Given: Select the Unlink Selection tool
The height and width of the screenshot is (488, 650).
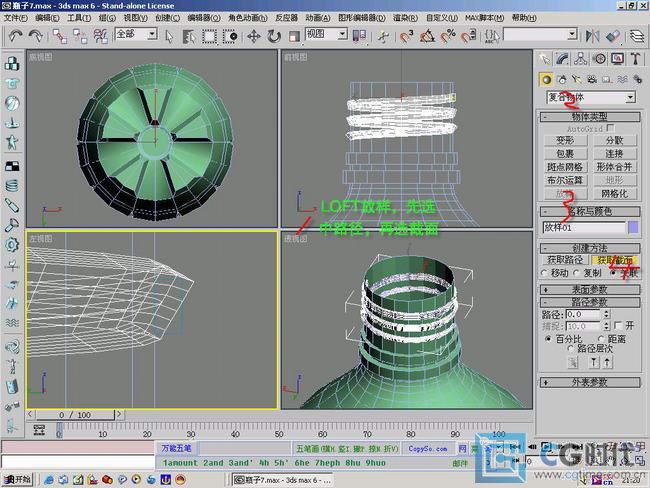Looking at the screenshot, I should (x=80, y=36).
